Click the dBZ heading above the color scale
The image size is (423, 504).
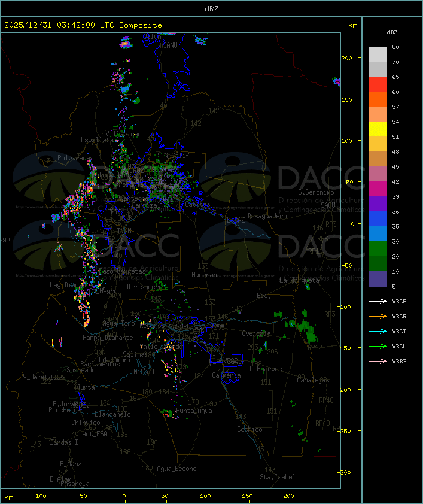(x=392, y=32)
